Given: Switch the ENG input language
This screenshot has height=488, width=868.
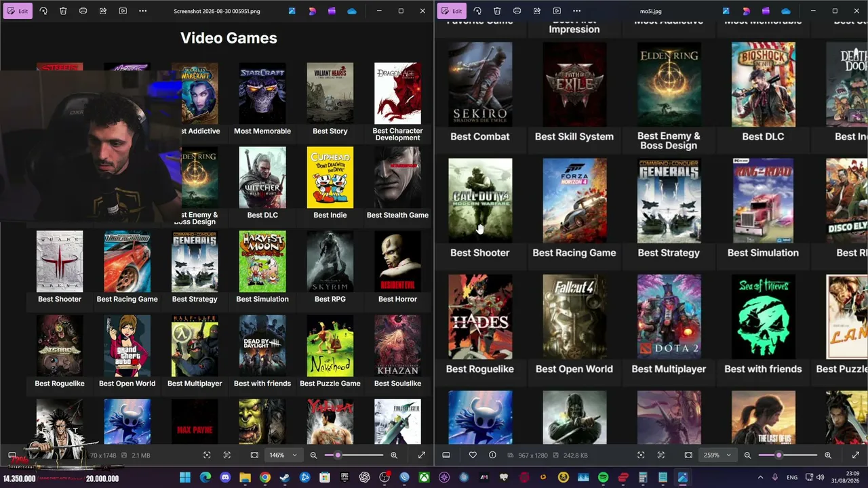Looking at the screenshot, I should [792, 478].
